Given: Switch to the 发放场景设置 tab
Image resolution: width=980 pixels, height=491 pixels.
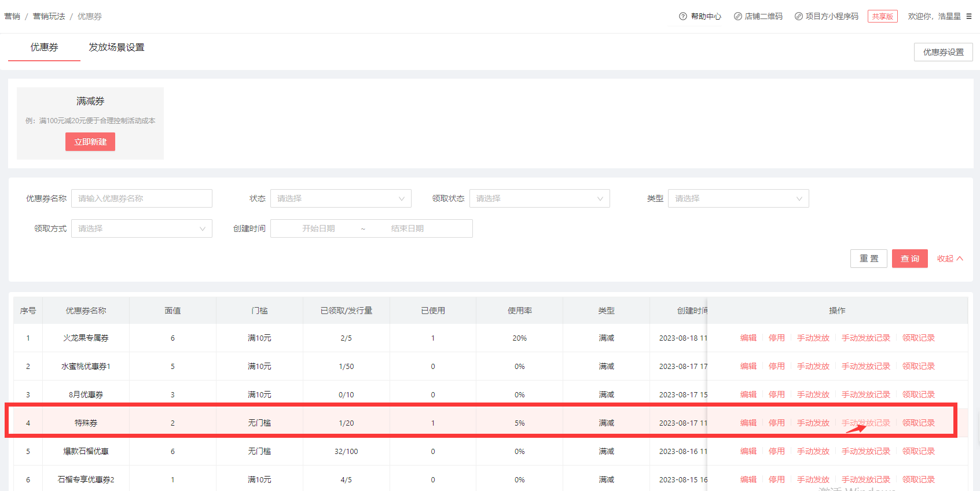Looking at the screenshot, I should [116, 47].
